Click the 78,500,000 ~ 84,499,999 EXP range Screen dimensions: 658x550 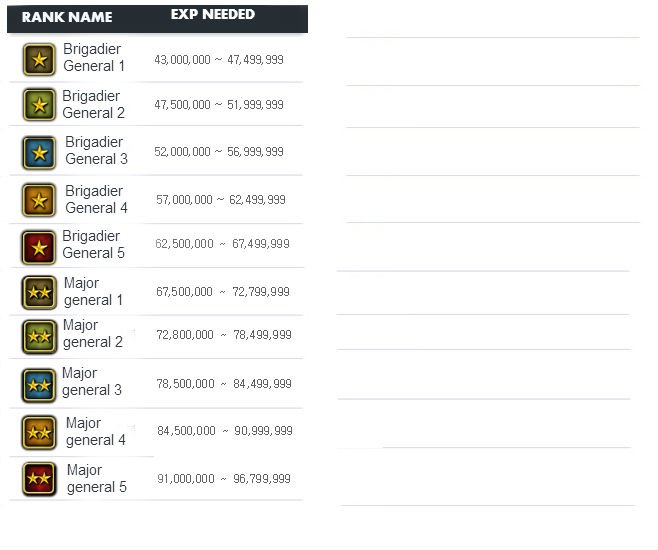[x=223, y=384]
